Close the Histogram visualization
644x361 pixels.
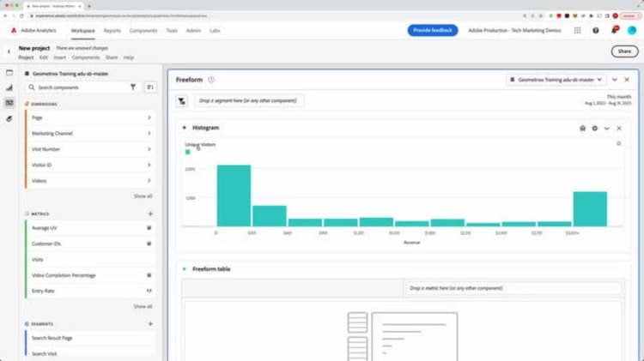coord(619,129)
